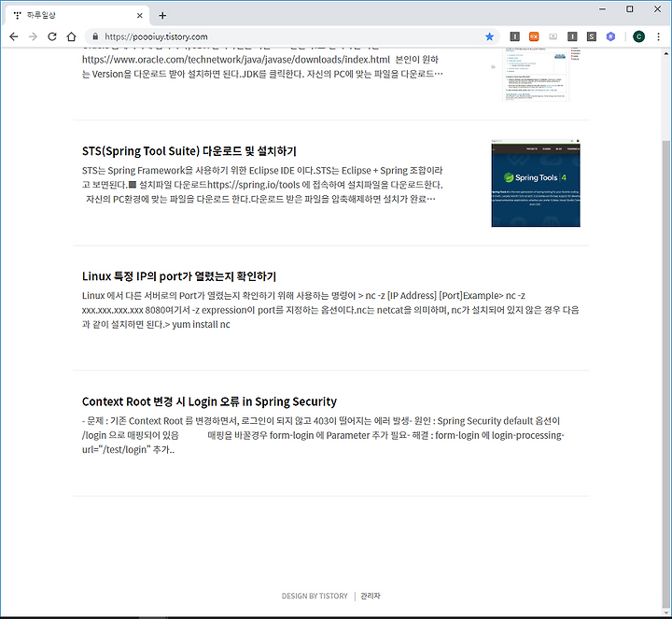Go back to the previous page
Screen dimensions: 672x619
tap(14, 36)
